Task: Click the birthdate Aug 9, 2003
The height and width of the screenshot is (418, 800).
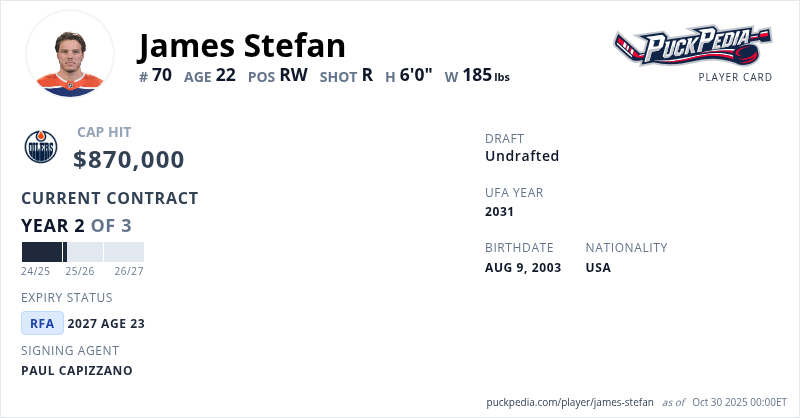Action: click(523, 268)
